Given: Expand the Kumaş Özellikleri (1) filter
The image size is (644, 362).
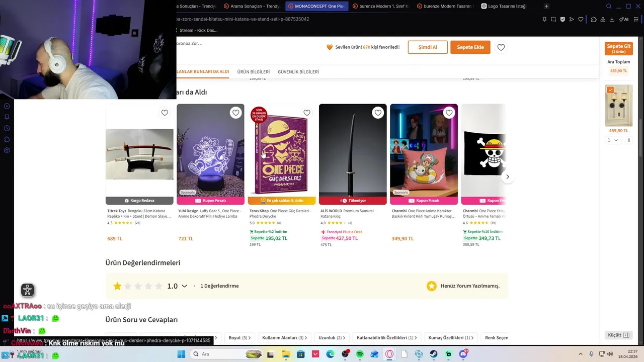Looking at the screenshot, I should 451,338.
